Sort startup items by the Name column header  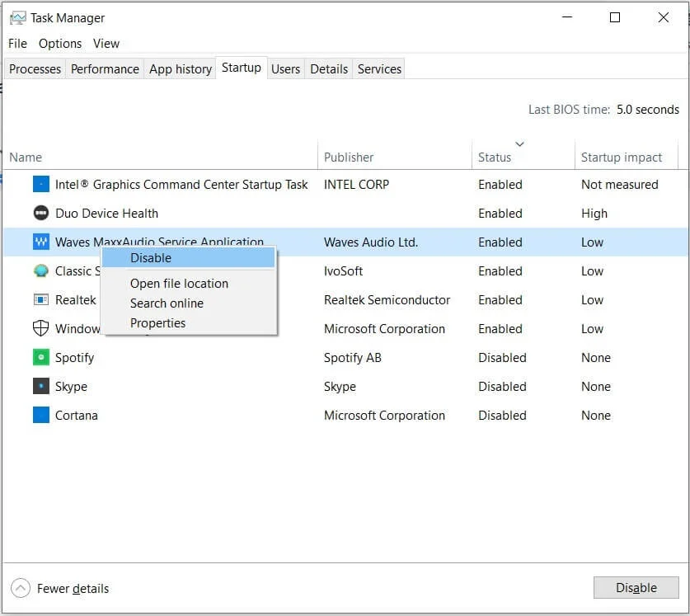(x=26, y=157)
